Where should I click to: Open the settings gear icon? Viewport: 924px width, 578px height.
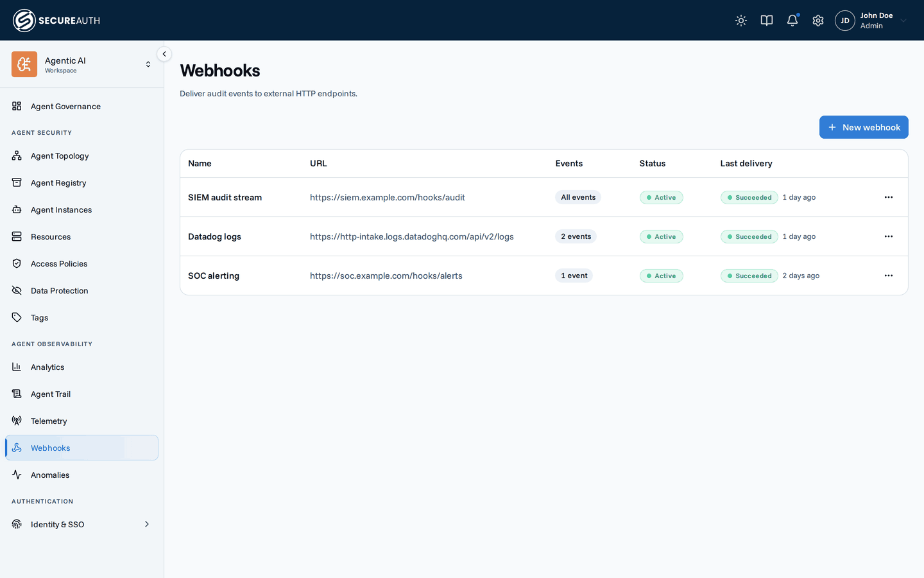click(818, 21)
